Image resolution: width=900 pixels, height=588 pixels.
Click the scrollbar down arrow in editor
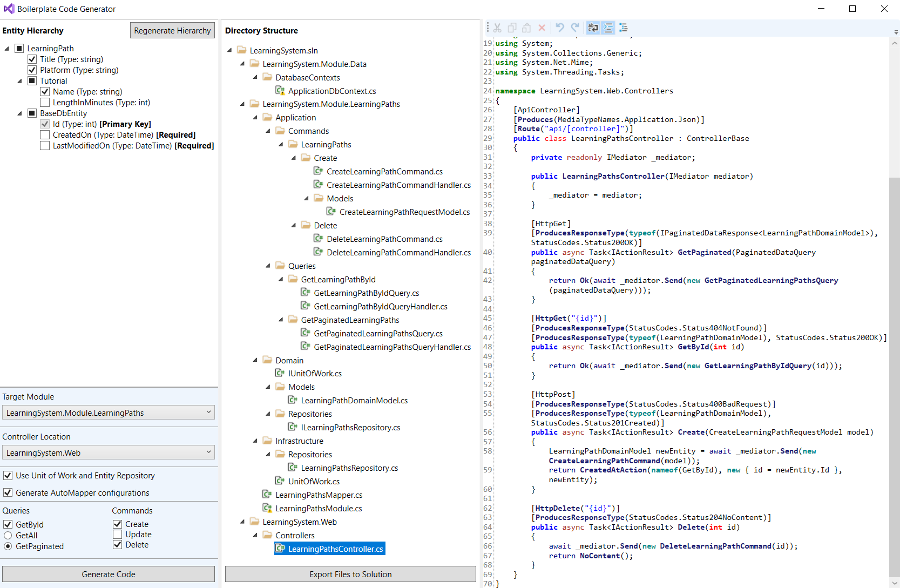(895, 583)
